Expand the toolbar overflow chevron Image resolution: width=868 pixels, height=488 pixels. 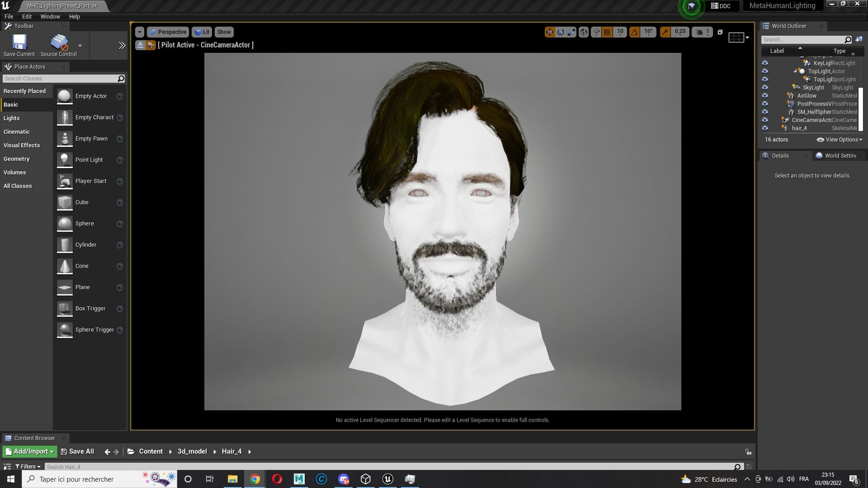click(x=122, y=45)
